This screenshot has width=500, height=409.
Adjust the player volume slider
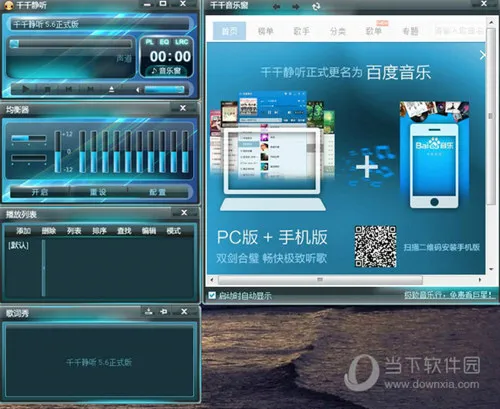pyautogui.click(x=164, y=89)
